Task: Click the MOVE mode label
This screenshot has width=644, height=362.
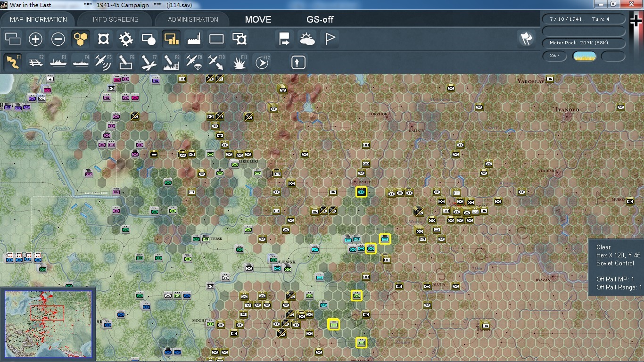Action: tap(258, 20)
